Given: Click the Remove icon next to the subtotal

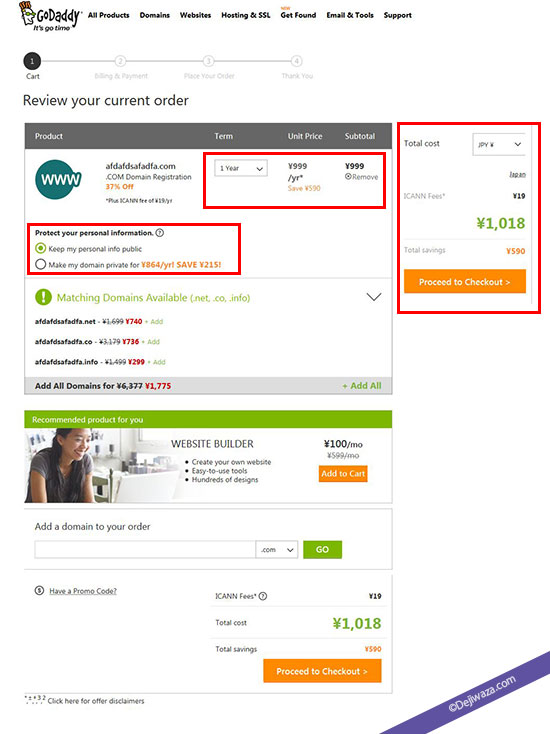Looking at the screenshot, I should coord(348,176).
